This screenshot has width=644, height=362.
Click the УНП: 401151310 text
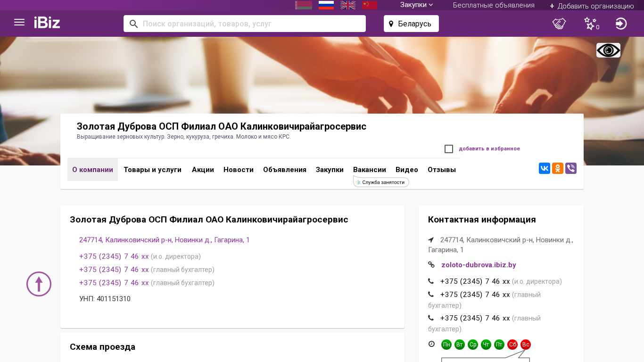[x=105, y=299]
